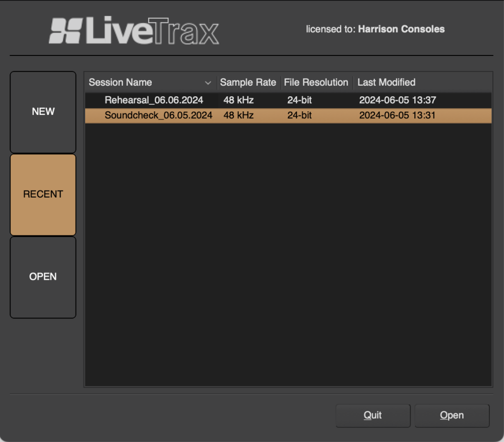Switch to the RECENT sessions view
This screenshot has width=504, height=442.
click(x=43, y=194)
